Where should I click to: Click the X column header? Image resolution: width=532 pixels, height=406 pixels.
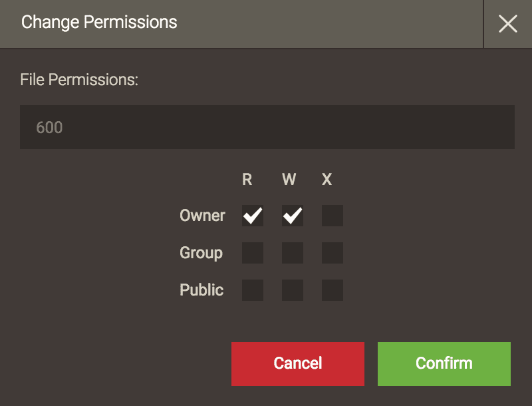click(327, 178)
